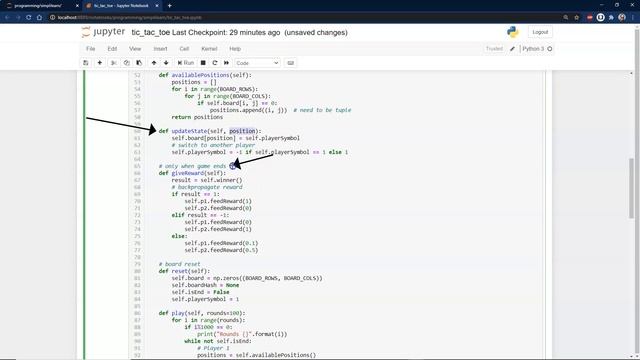Click the Last Checkpoint 29 minutes ago text

point(226,32)
